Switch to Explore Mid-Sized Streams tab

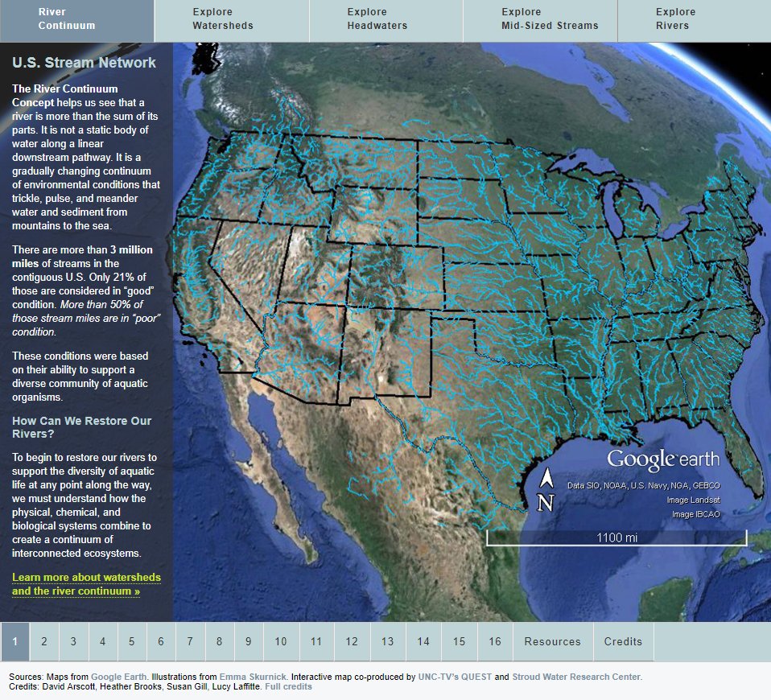coord(540,21)
